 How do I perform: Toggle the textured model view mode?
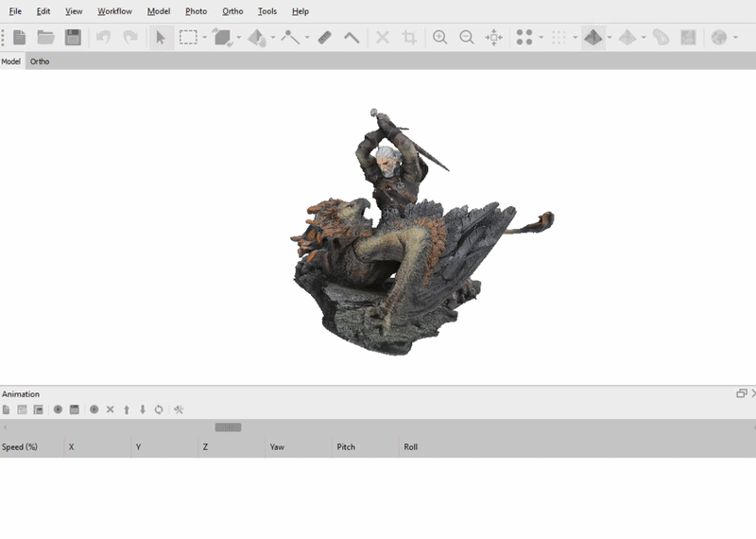coord(593,38)
